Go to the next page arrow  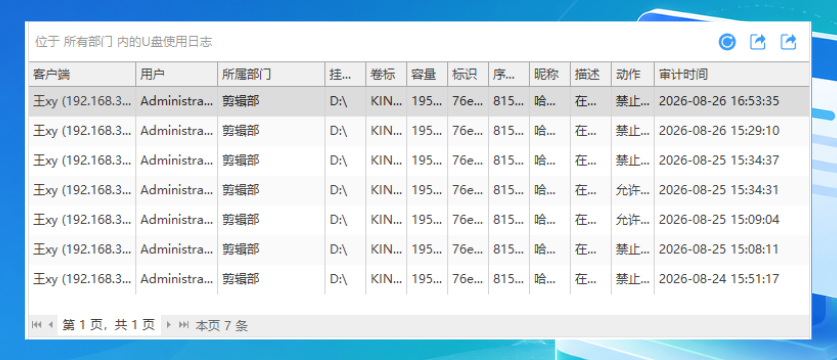click(169, 325)
